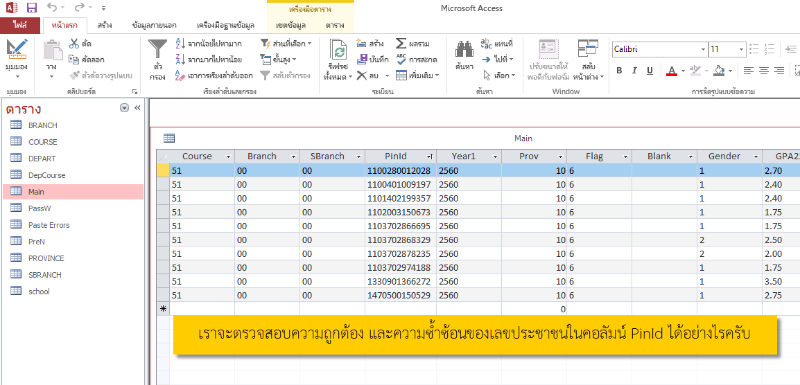Click Refresh All (รีเฟรชทั้งหมด) icon

click(339, 50)
